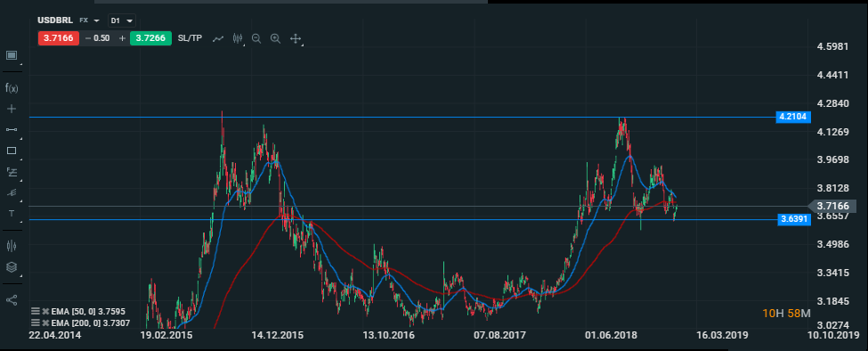The height and width of the screenshot is (351, 868).
Task: Click the 3.1845 price axis label
Action: (833, 300)
